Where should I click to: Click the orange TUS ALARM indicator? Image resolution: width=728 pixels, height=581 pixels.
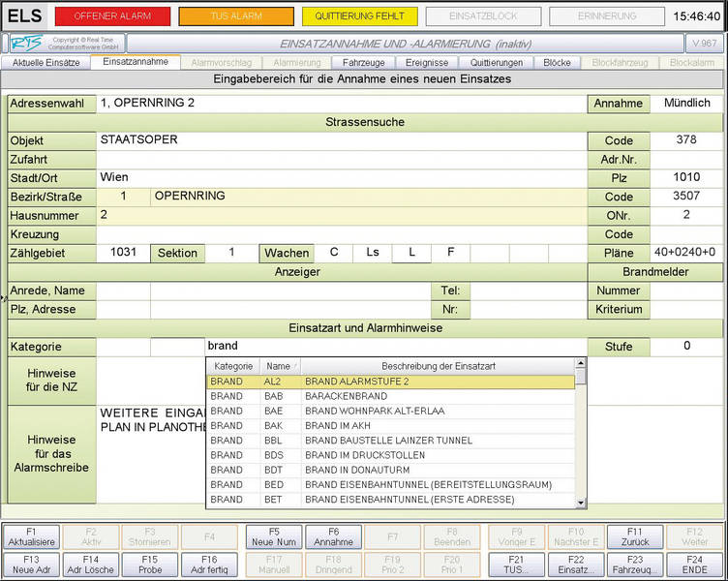pos(235,16)
